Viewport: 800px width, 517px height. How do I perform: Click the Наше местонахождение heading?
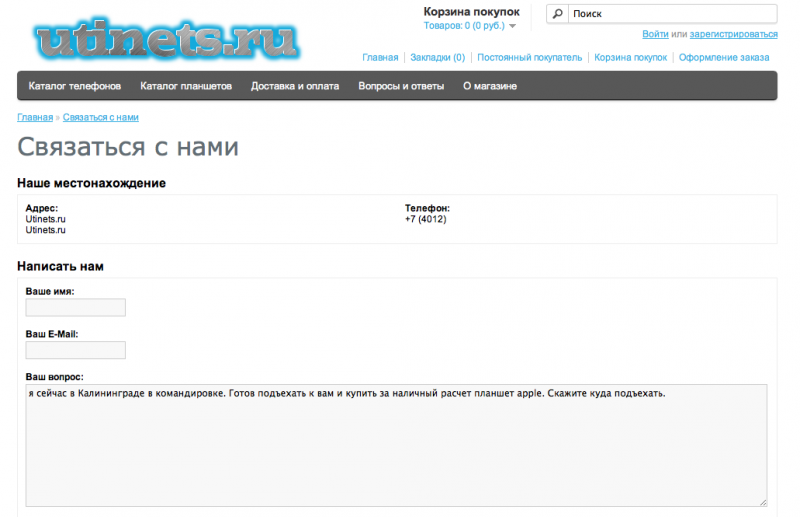[91, 183]
